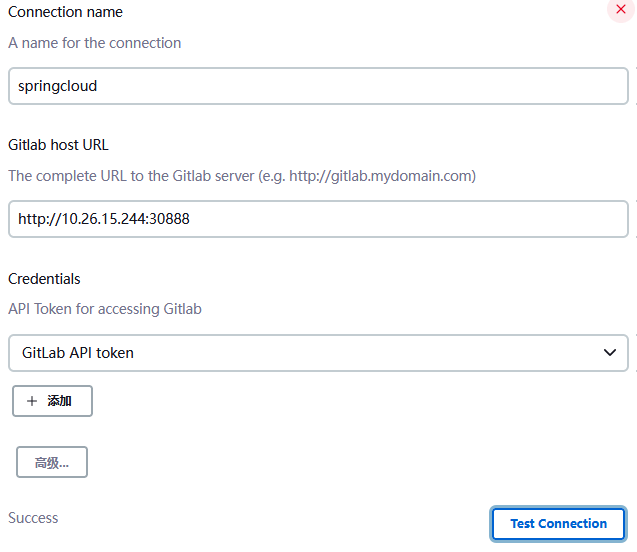637x552 pixels.
Task: Click the http://gitlab.mydomain.com example text
Action: (x=381, y=176)
